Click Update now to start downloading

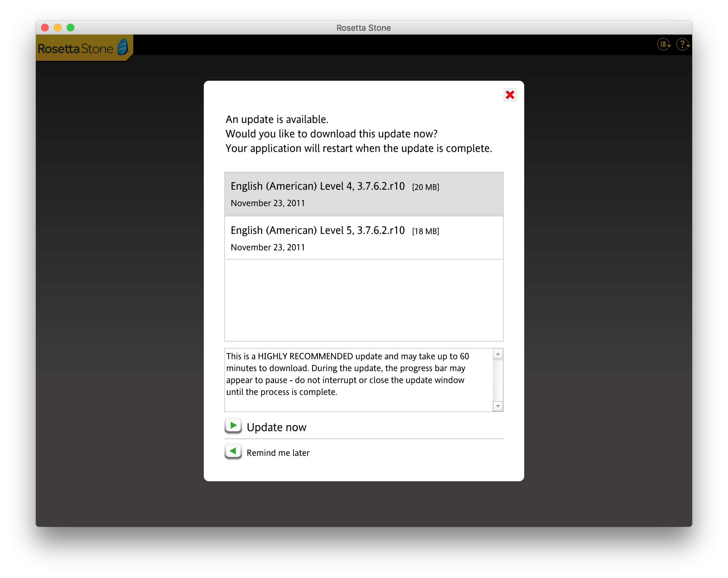[x=277, y=426]
